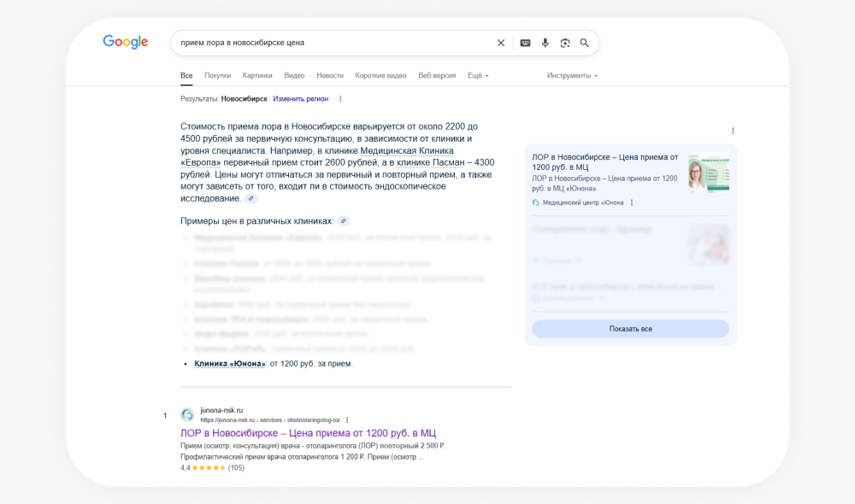The height and width of the screenshot is (504, 855).
Task: Open three-dot options next to region results
Action: tap(340, 99)
